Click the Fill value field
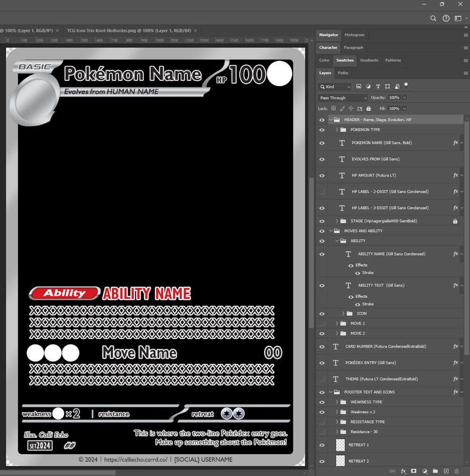Screen dimensions: 470x476 pyautogui.click(x=394, y=109)
